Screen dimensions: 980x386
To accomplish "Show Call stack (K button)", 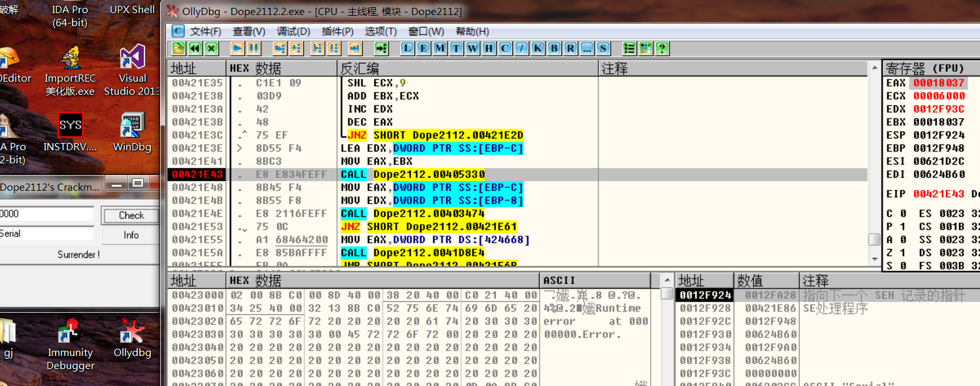I will (538, 48).
